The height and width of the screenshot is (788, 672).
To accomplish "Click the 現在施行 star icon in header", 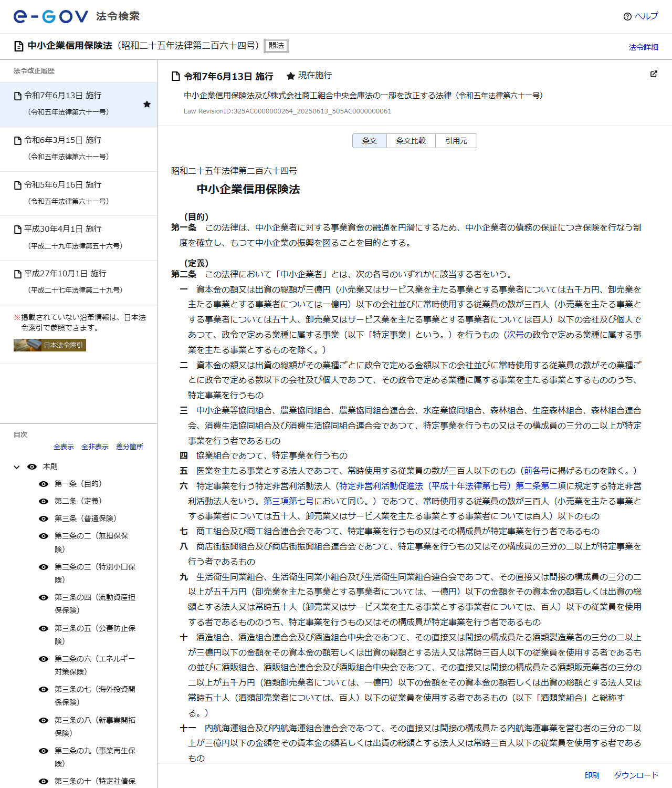I will 290,76.
